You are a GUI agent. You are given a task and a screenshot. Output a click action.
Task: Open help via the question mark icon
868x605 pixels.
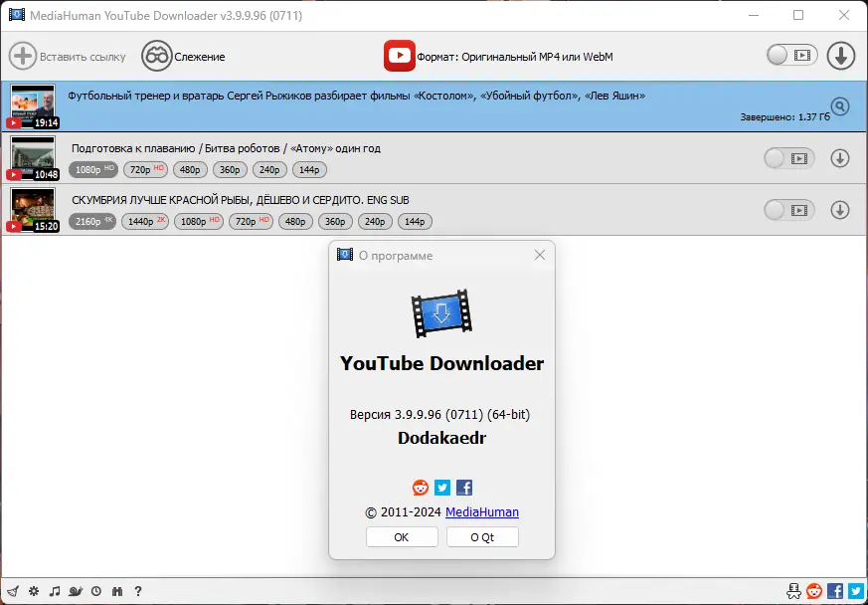point(138,591)
